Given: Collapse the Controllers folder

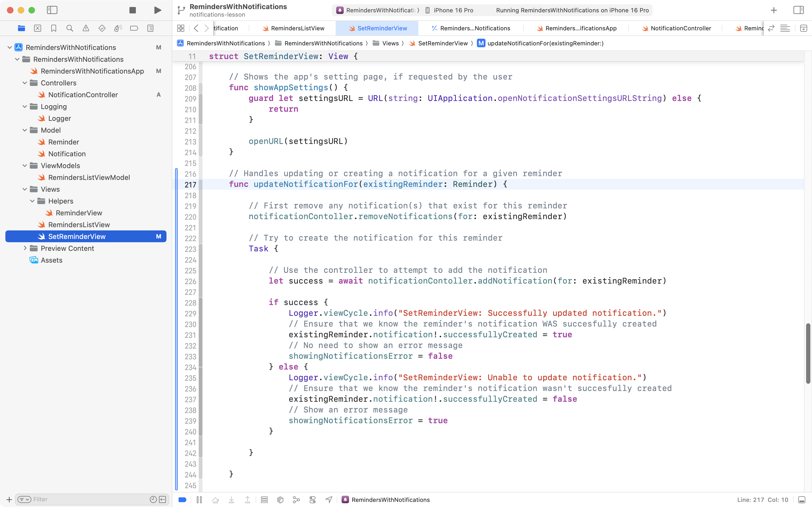Looking at the screenshot, I should (25, 83).
